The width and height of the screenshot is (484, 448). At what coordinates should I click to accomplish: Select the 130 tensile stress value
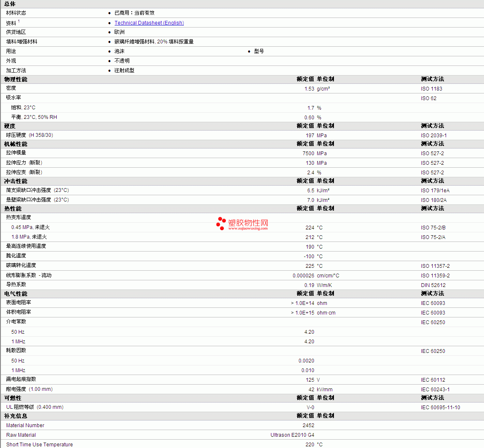[x=310, y=163]
